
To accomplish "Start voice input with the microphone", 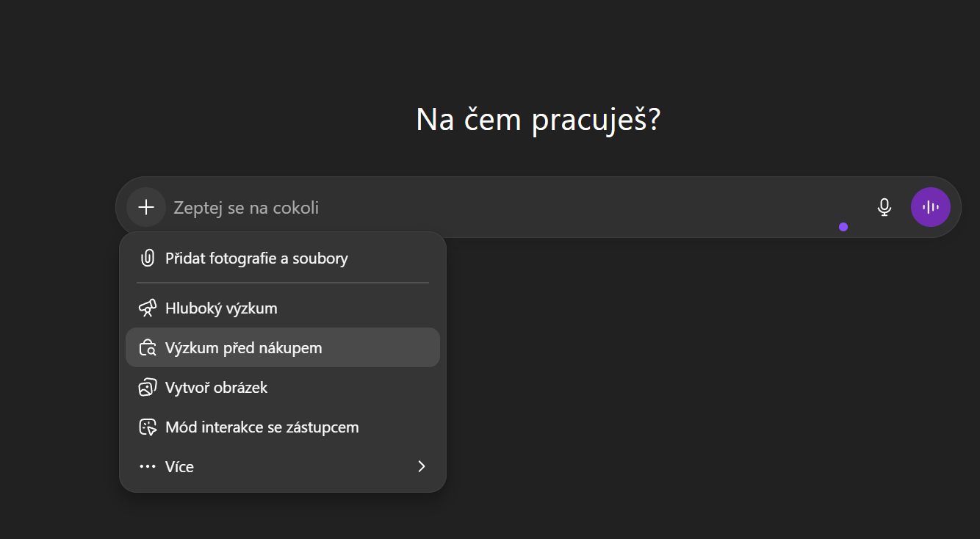I will coord(884,206).
